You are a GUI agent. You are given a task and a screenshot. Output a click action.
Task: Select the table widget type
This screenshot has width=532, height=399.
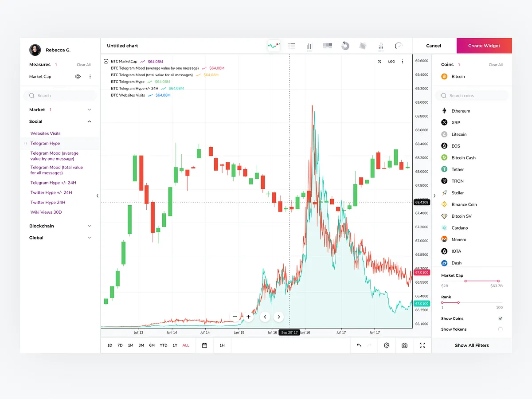tap(327, 46)
